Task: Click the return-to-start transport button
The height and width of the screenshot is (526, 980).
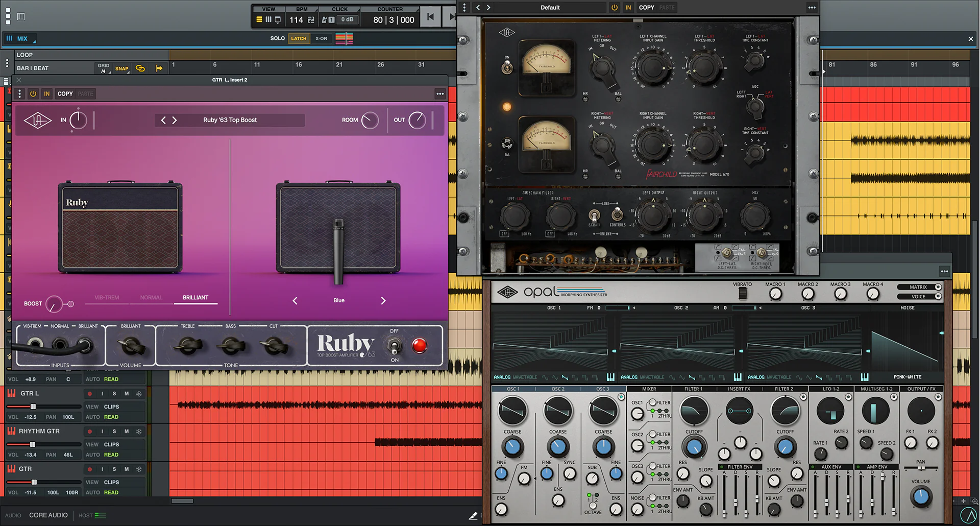Action: click(430, 17)
